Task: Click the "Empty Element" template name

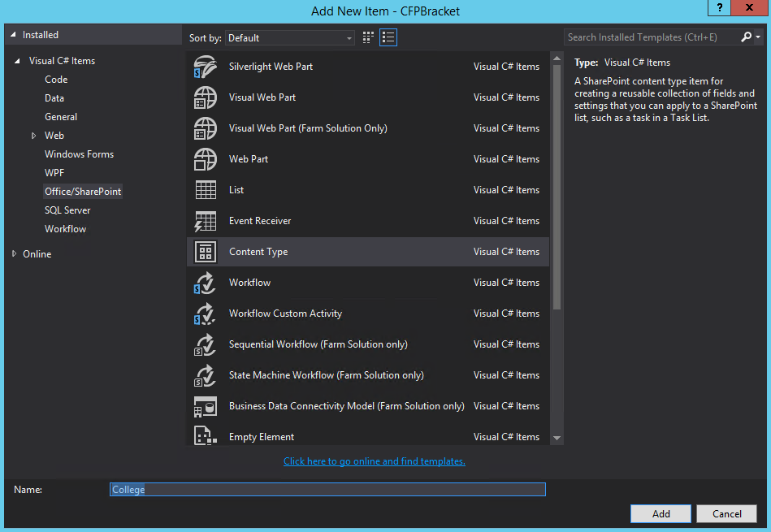Action: pos(261,437)
